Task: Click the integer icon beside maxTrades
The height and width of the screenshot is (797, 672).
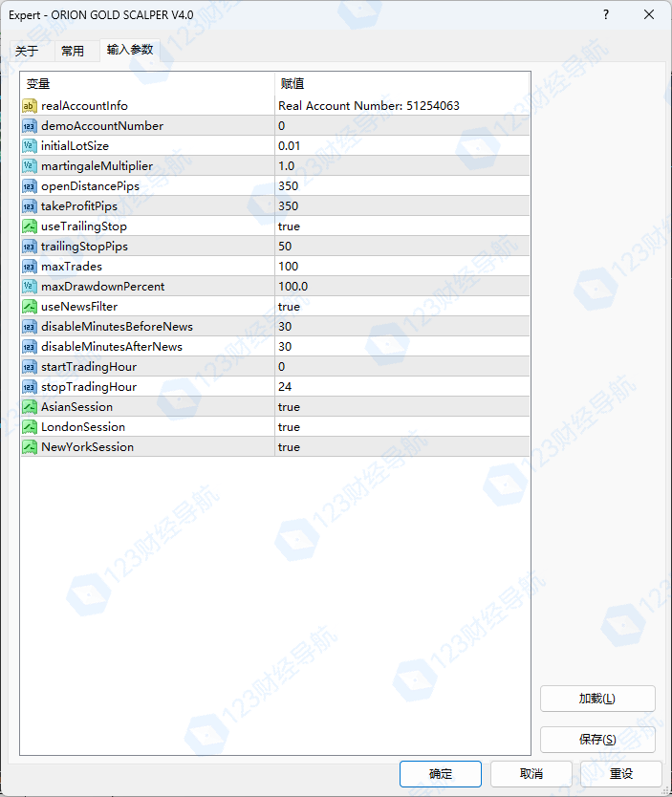Action: pos(30,267)
